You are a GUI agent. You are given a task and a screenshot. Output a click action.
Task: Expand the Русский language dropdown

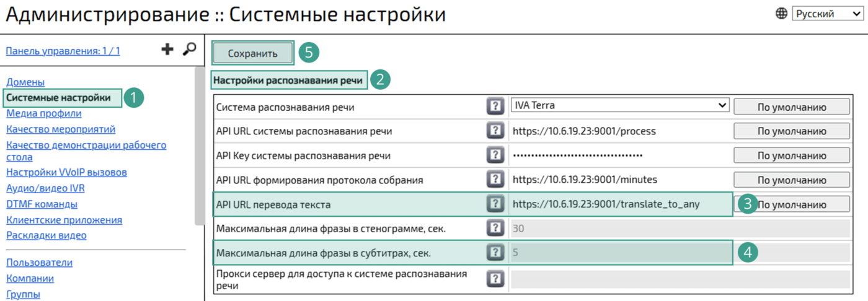[827, 14]
